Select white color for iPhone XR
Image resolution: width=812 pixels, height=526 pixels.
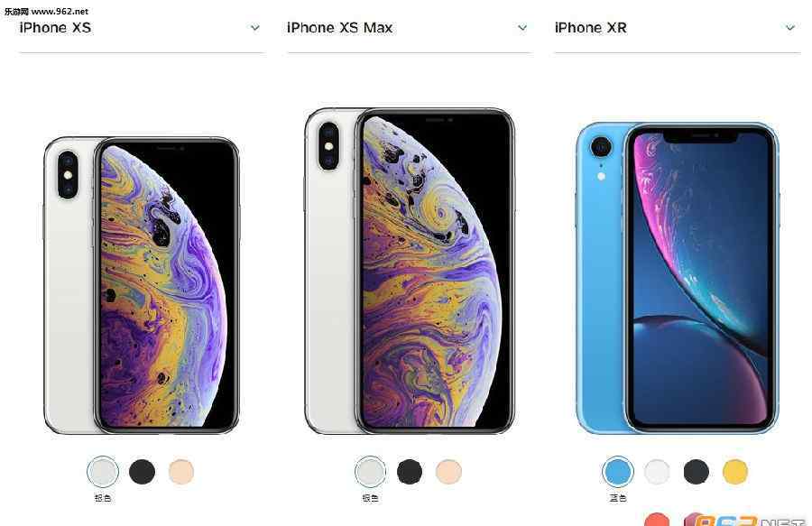pos(657,472)
